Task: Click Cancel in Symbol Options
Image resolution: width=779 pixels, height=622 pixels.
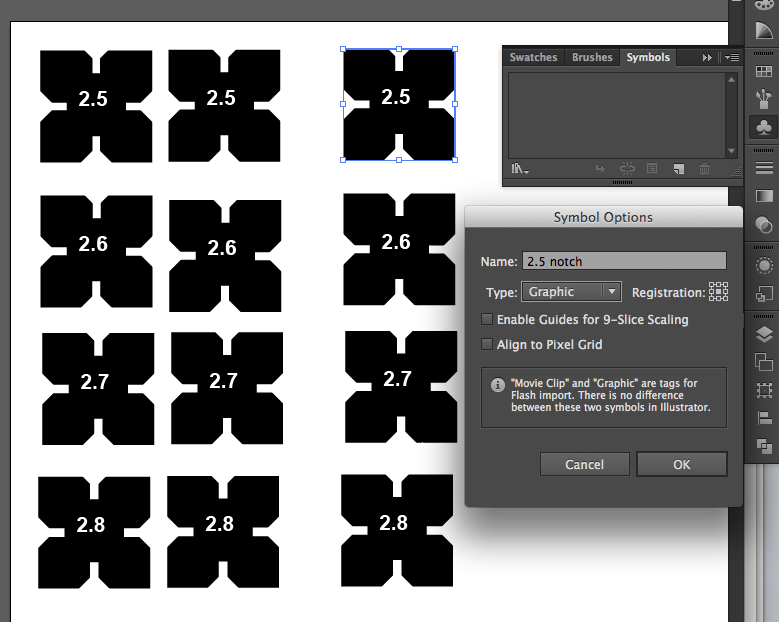Action: pos(584,464)
